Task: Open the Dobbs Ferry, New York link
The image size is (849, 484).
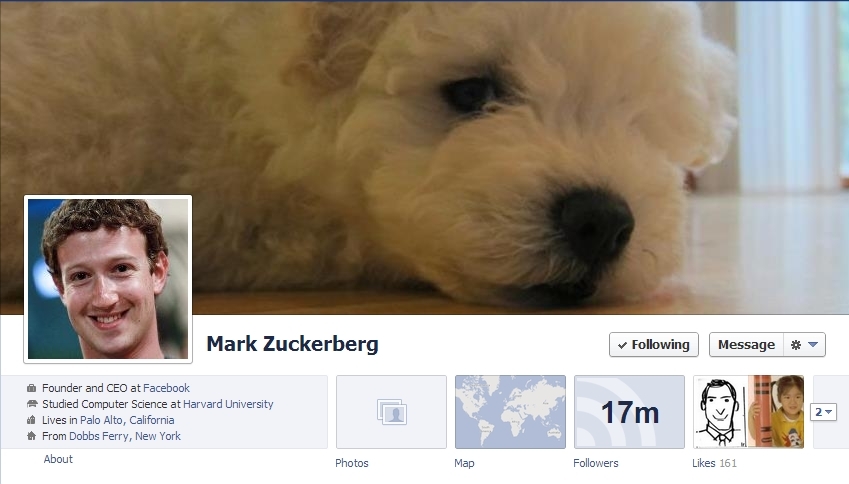Action: (125, 436)
